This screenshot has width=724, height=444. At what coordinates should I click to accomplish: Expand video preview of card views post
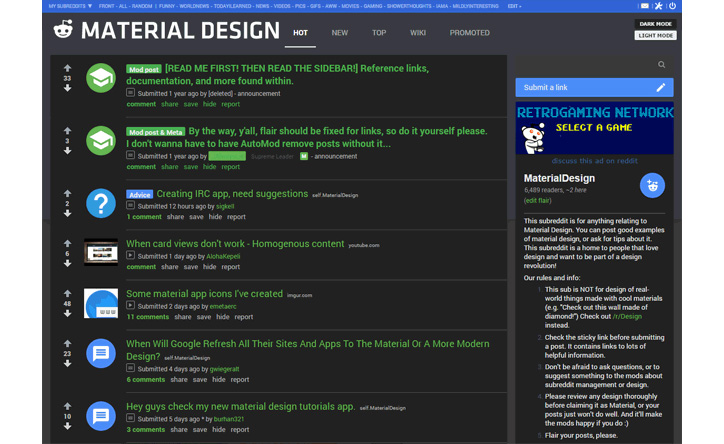131,255
